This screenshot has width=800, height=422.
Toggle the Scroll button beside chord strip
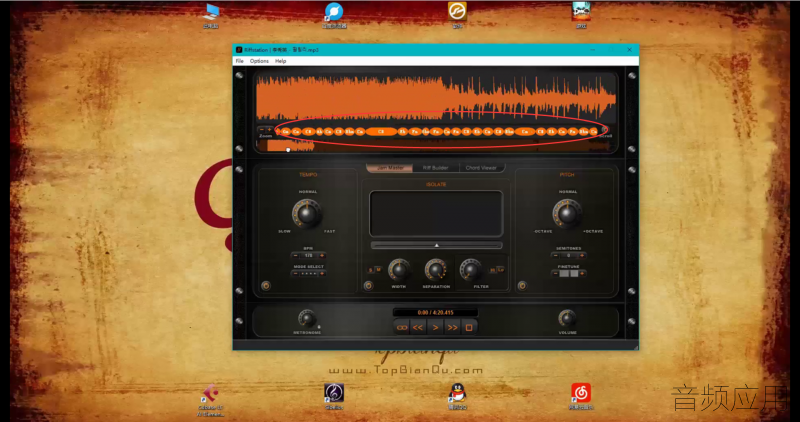coord(605,130)
